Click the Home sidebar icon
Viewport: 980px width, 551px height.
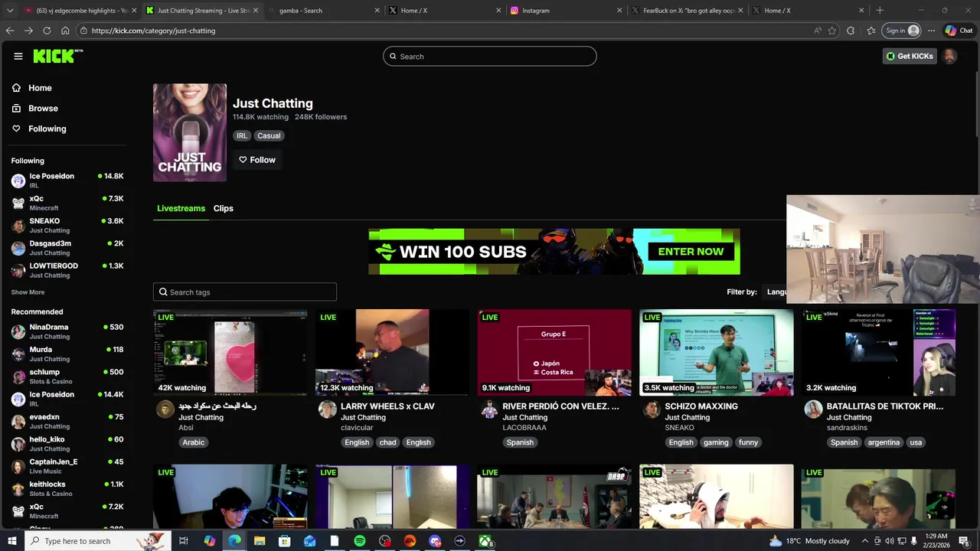[16, 88]
